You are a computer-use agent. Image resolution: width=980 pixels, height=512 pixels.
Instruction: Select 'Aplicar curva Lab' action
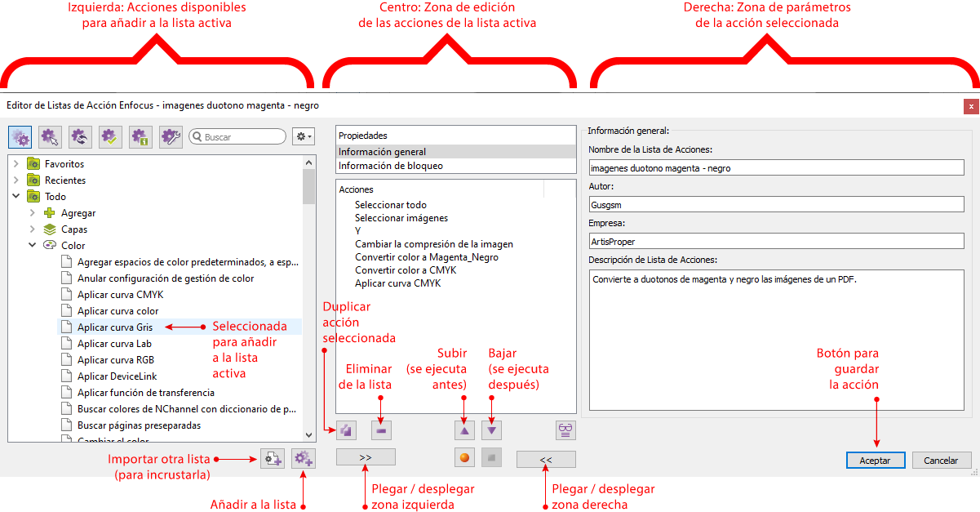114,344
